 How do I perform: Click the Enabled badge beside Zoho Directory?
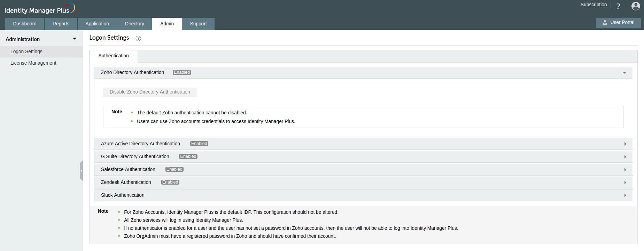(182, 72)
